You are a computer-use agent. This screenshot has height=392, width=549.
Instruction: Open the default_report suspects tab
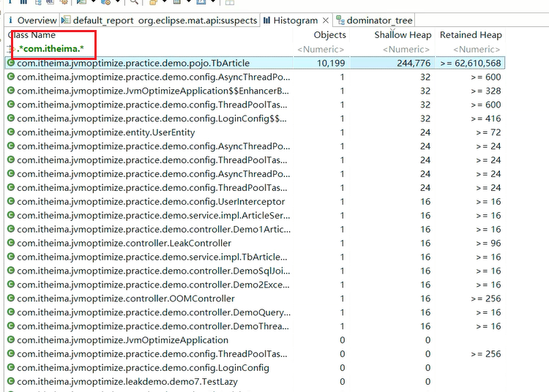(x=160, y=20)
